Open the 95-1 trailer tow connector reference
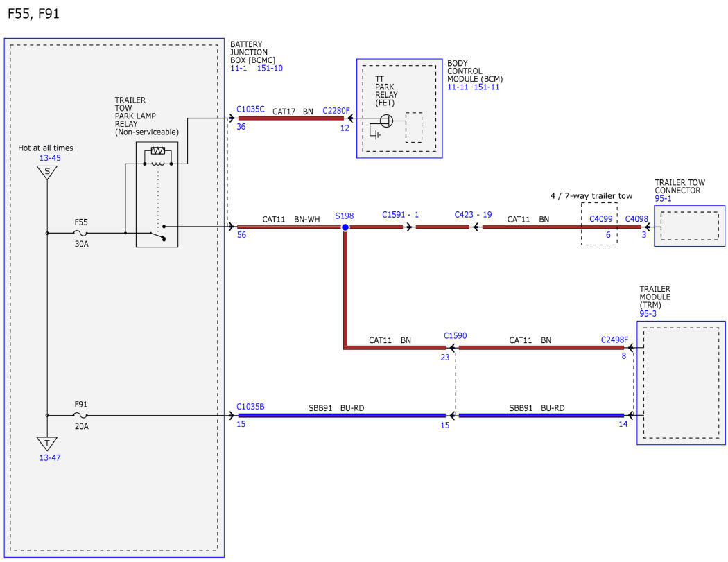 [663, 199]
